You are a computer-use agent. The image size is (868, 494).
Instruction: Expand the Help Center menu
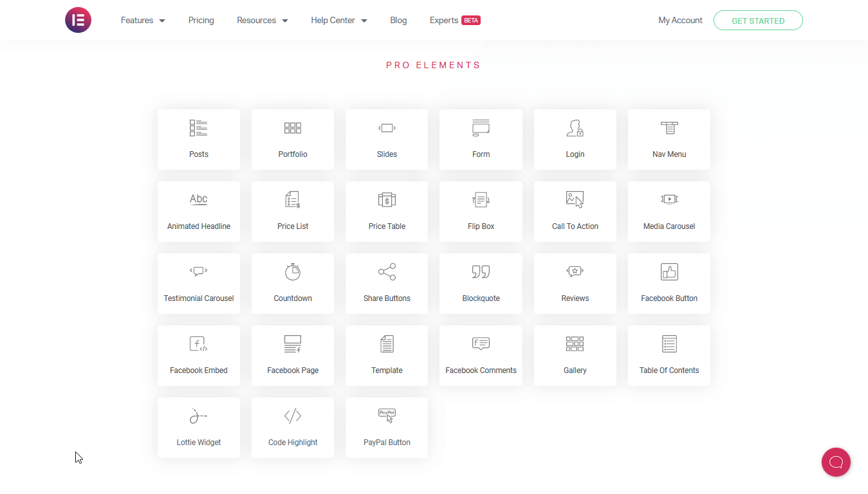(x=338, y=20)
